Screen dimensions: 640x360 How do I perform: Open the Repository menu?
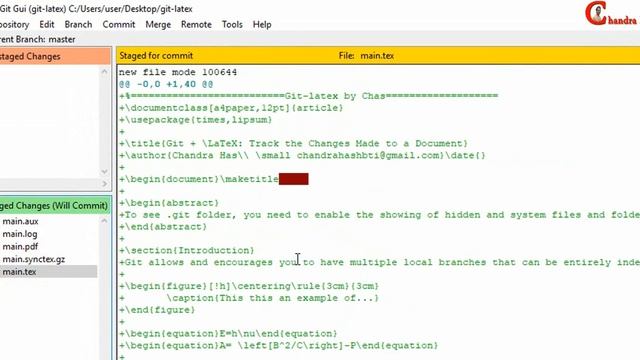(x=14, y=24)
